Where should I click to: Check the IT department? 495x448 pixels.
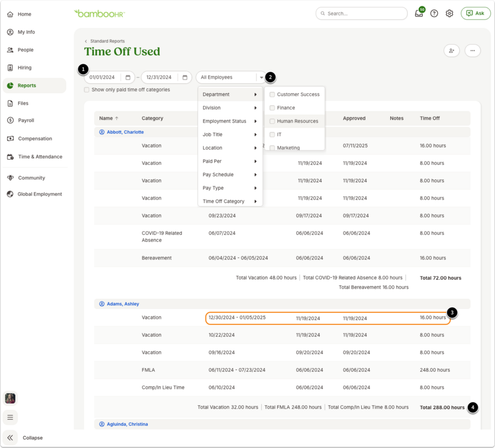tap(272, 134)
